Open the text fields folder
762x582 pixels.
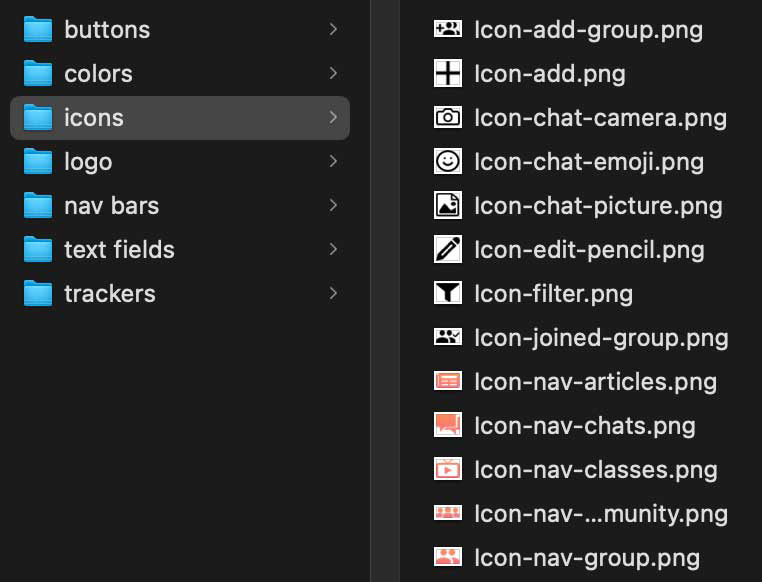click(x=119, y=249)
